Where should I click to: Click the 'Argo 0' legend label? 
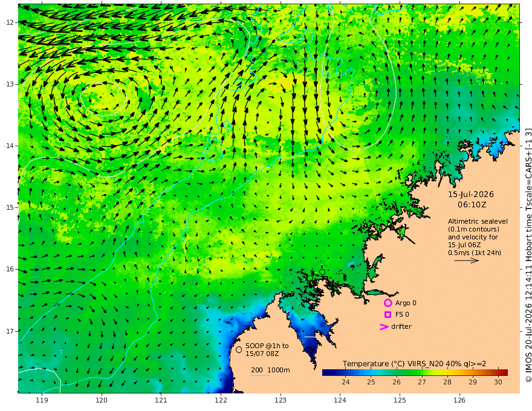click(x=406, y=303)
